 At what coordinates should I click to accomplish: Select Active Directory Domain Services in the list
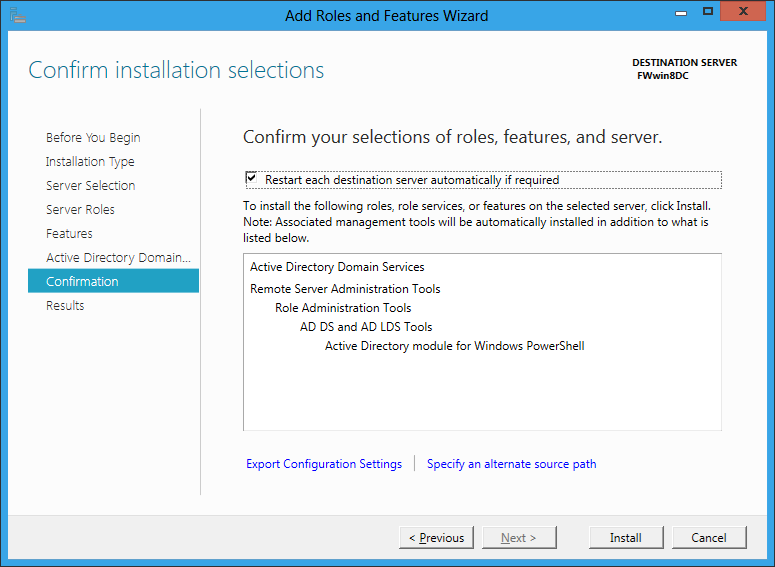tap(337, 267)
